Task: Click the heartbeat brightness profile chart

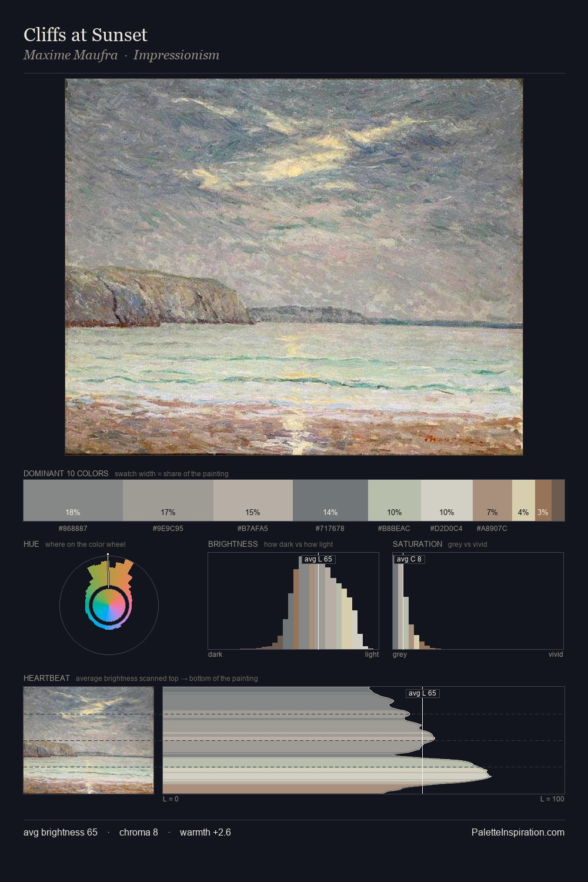Action: 363,740
